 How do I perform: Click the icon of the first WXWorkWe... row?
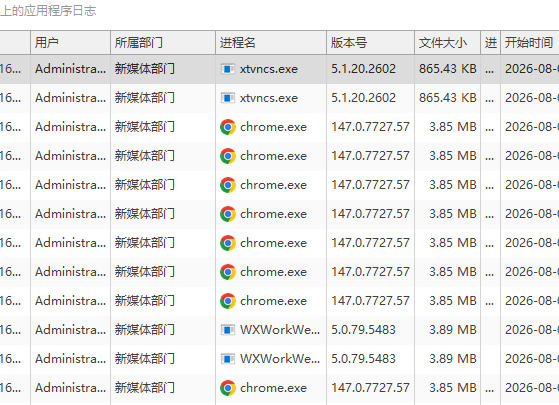click(227, 330)
